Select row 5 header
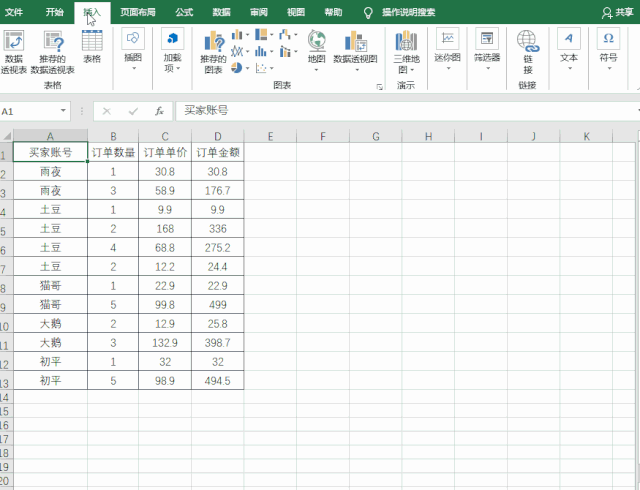 [x=6, y=229]
